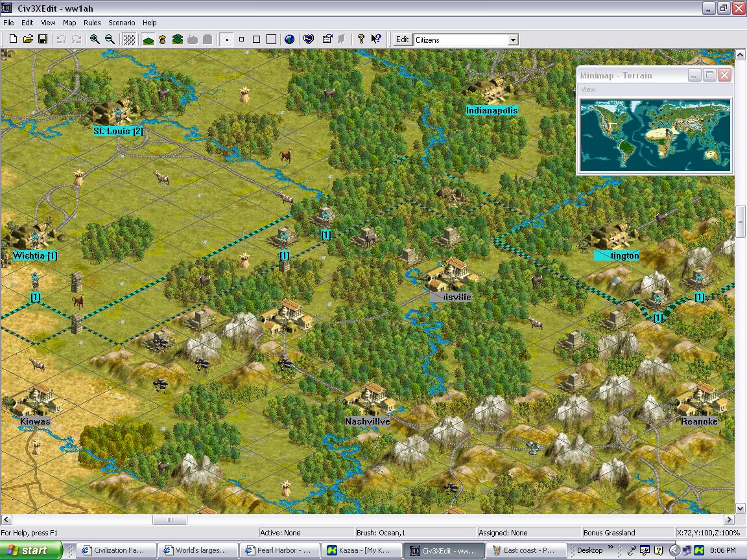Open the Edit menu
Screen dimensions: 747x560
pos(27,23)
